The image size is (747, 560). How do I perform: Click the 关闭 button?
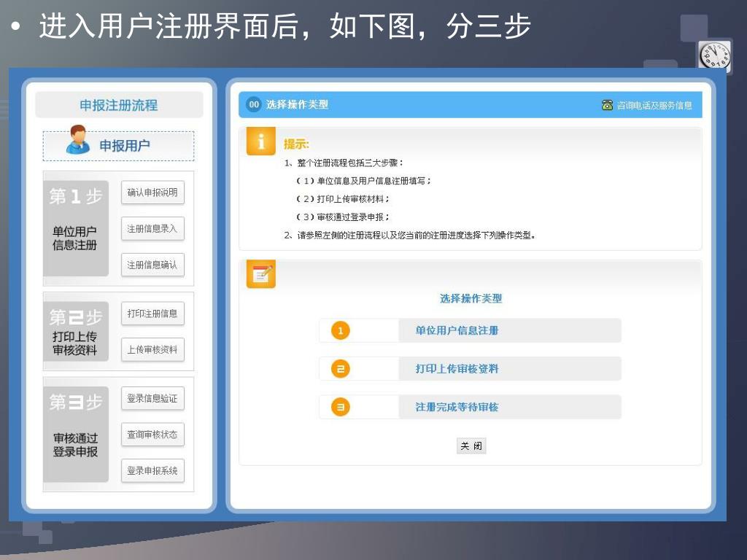point(471,446)
